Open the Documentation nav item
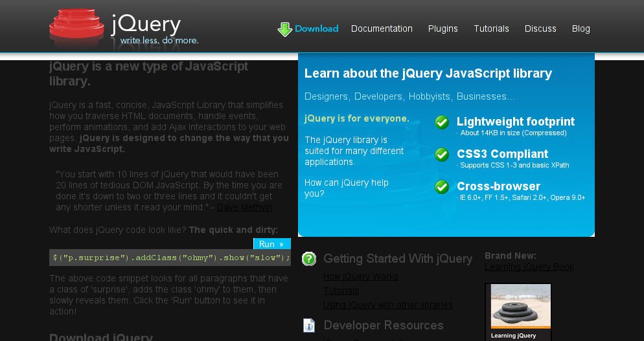Image resolution: width=644 pixels, height=341 pixels. click(382, 28)
